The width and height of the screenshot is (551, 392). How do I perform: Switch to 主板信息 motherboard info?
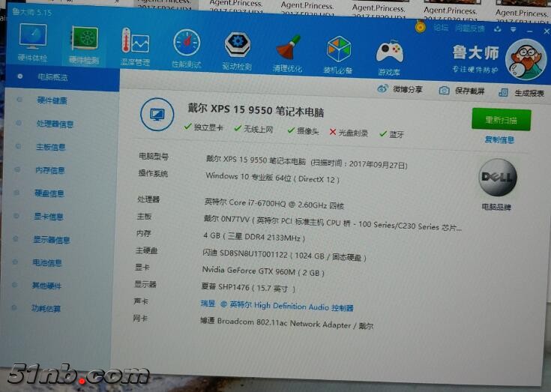point(51,147)
